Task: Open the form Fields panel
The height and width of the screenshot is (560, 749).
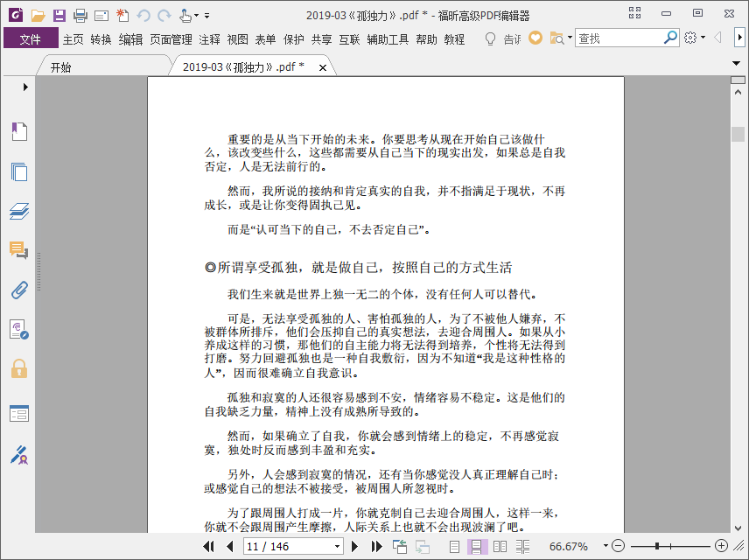Action: 19,413
